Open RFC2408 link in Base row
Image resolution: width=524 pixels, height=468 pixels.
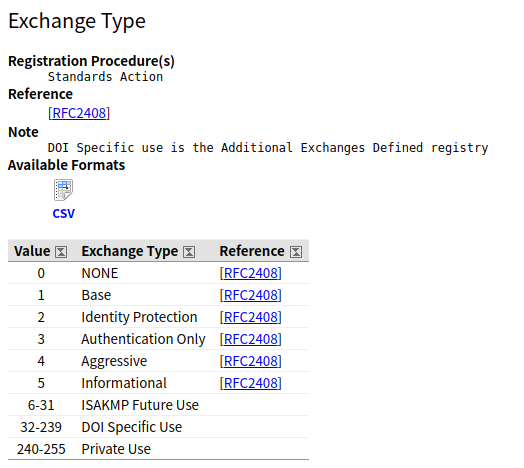pyautogui.click(x=251, y=295)
